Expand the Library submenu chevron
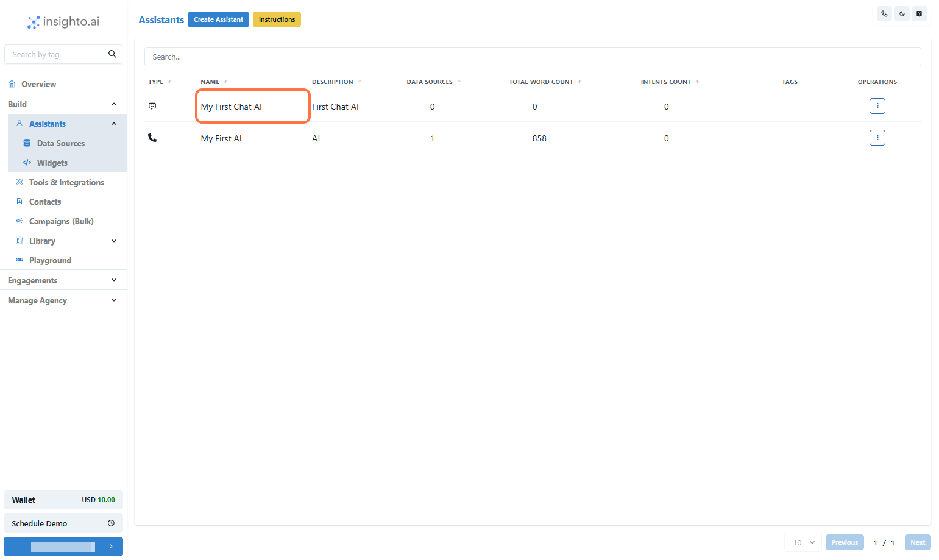 114,241
